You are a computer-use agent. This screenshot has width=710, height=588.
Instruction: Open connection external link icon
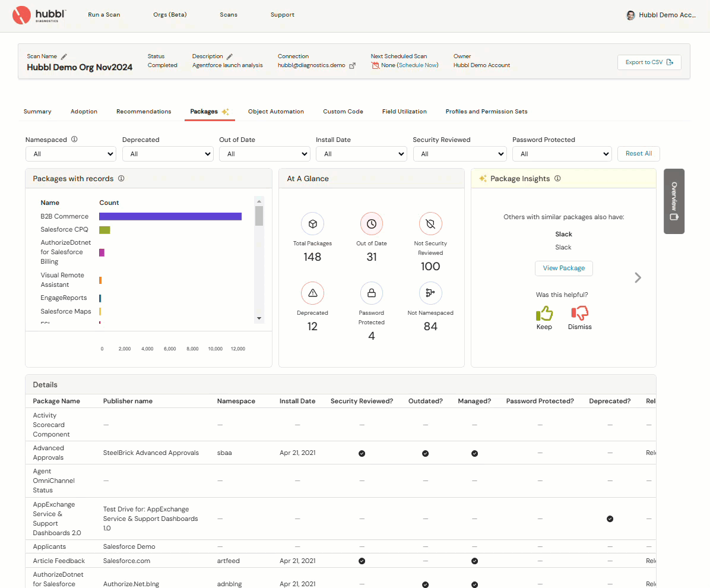click(x=352, y=66)
